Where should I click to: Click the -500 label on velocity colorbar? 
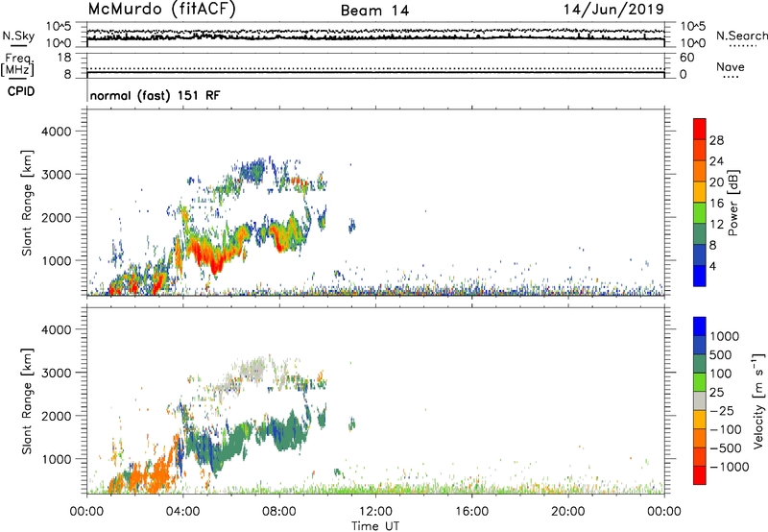[725, 447]
